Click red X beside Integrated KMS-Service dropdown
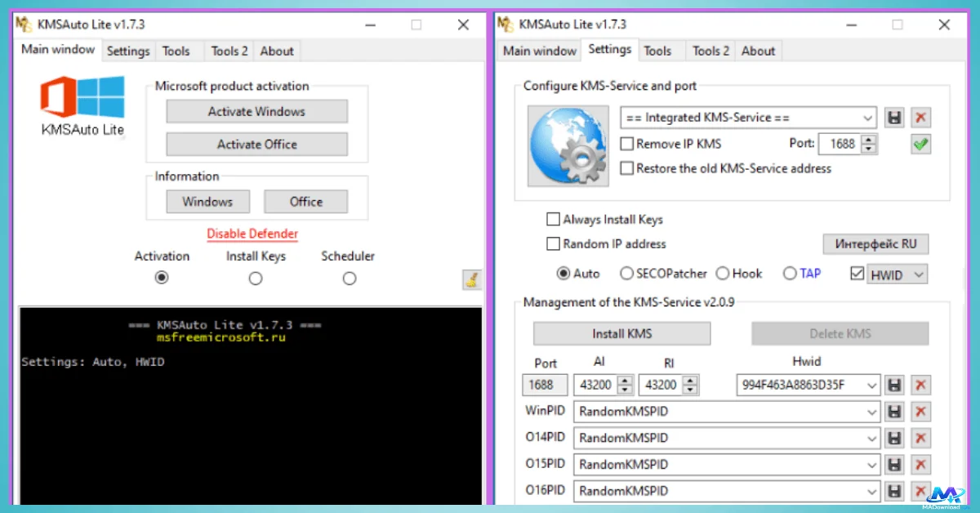980x513 pixels. [x=921, y=118]
